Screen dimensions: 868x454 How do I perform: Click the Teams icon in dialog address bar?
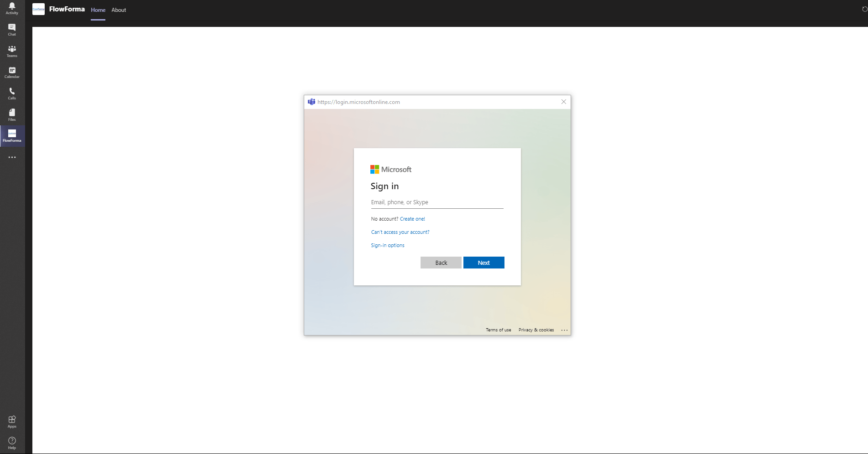(312, 102)
